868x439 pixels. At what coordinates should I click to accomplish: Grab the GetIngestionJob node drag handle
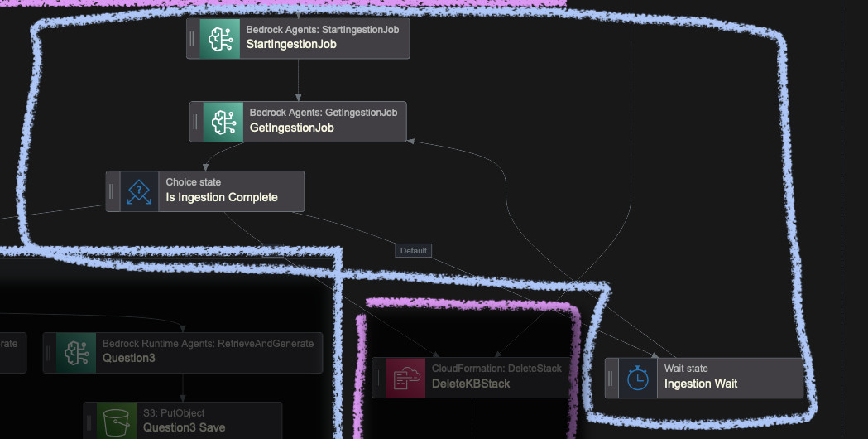[x=195, y=122]
